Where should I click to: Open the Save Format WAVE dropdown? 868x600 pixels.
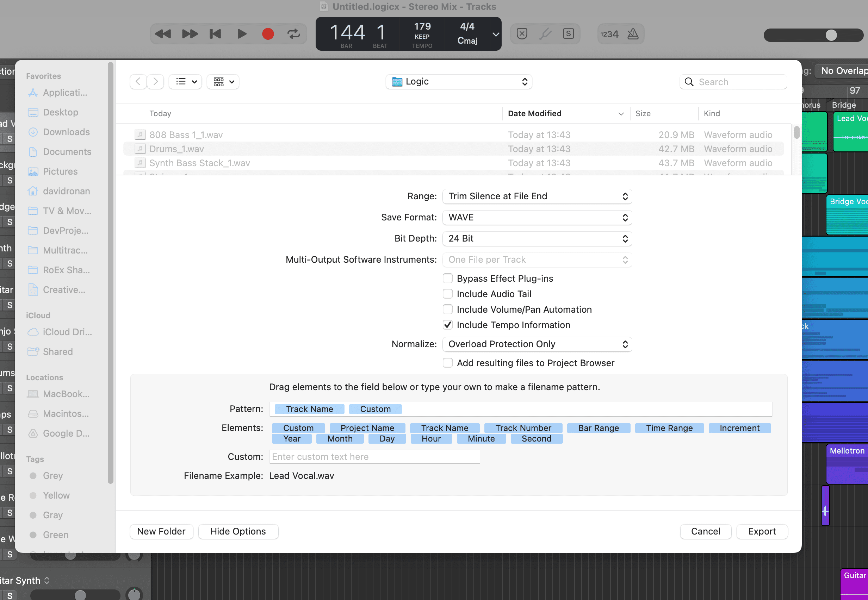click(537, 217)
